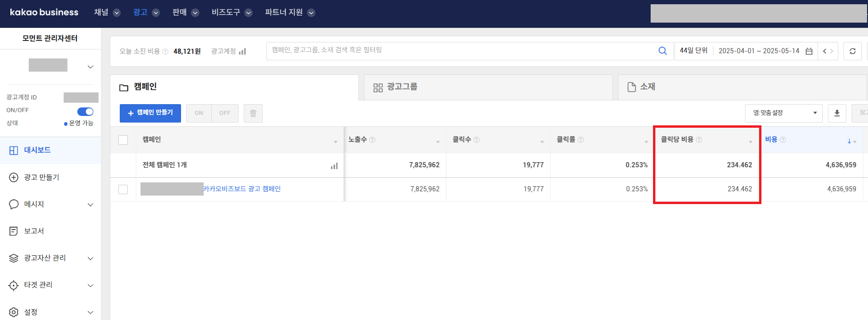Screen dimensions: 868x320
Task: Open the 파트너 지원 top menu
Action: 290,12
